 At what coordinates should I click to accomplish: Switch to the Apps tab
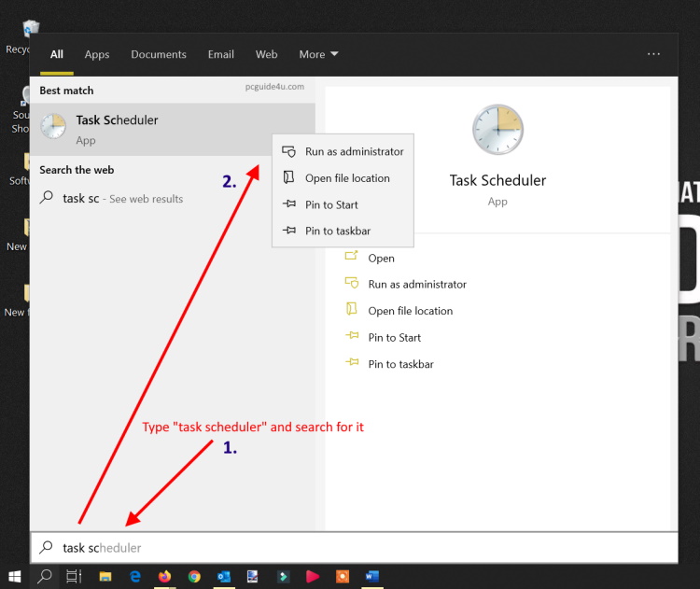[97, 54]
